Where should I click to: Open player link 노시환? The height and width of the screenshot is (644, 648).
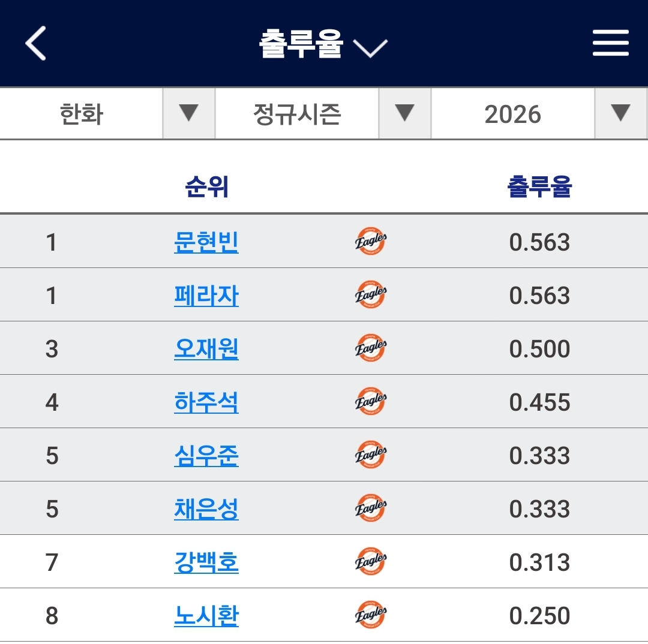(206, 616)
